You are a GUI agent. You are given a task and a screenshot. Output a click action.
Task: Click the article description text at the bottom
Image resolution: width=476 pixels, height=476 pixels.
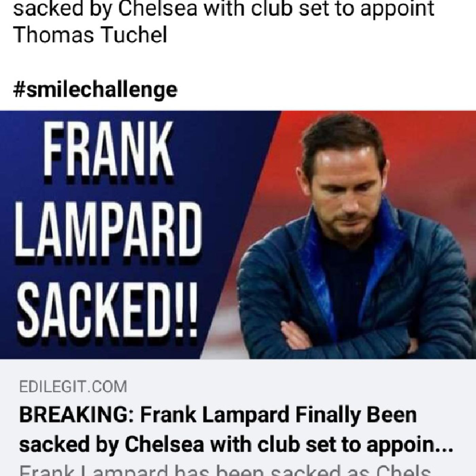point(225,470)
